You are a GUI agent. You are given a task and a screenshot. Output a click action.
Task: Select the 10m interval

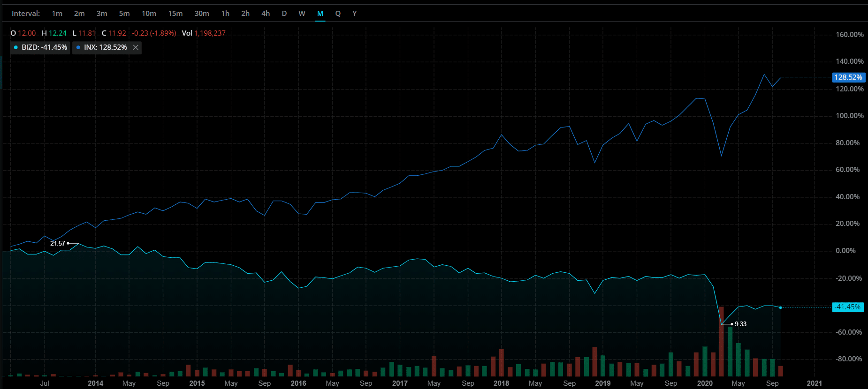tap(149, 14)
